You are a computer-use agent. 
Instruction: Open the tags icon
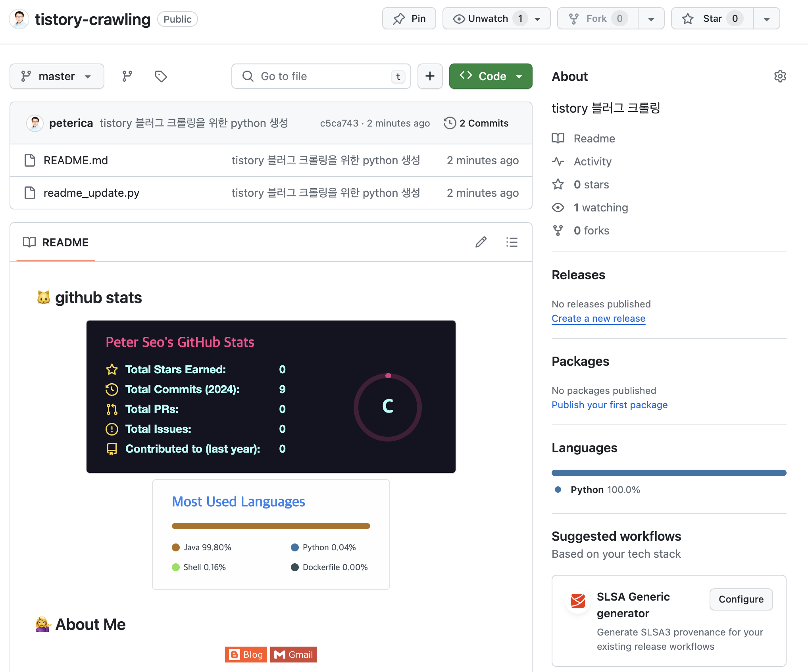pyautogui.click(x=161, y=76)
